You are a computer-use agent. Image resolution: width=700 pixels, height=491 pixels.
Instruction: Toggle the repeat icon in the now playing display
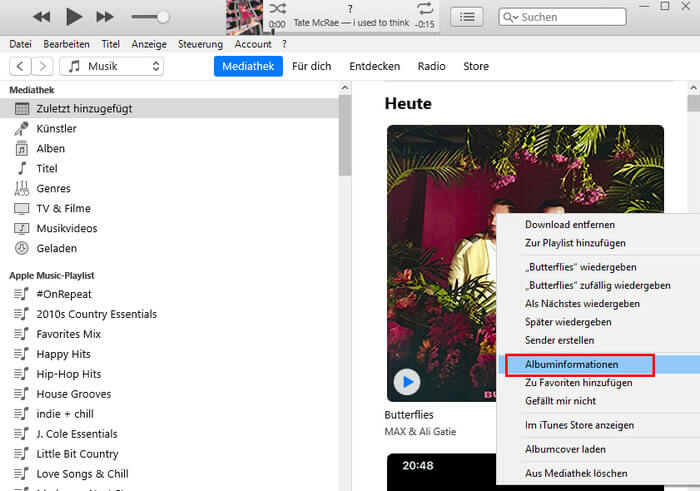[425, 8]
